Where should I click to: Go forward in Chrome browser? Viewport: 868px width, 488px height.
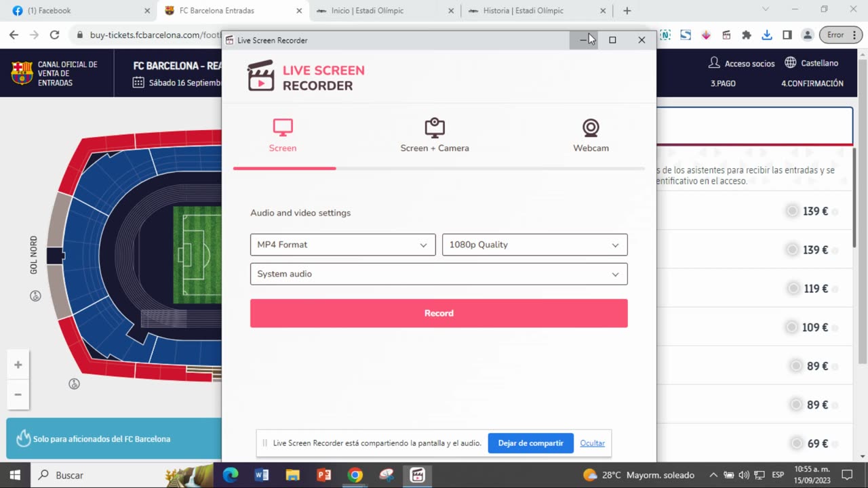[x=35, y=35]
